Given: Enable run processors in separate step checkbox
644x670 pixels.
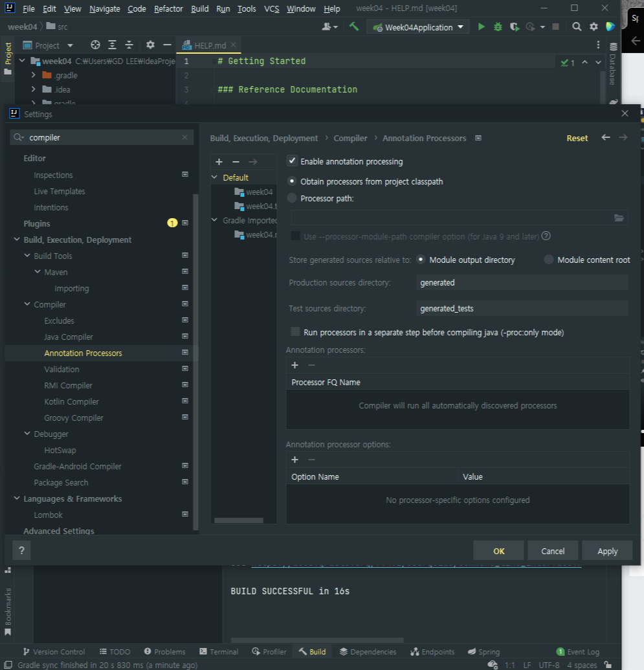Looking at the screenshot, I should pyautogui.click(x=295, y=331).
